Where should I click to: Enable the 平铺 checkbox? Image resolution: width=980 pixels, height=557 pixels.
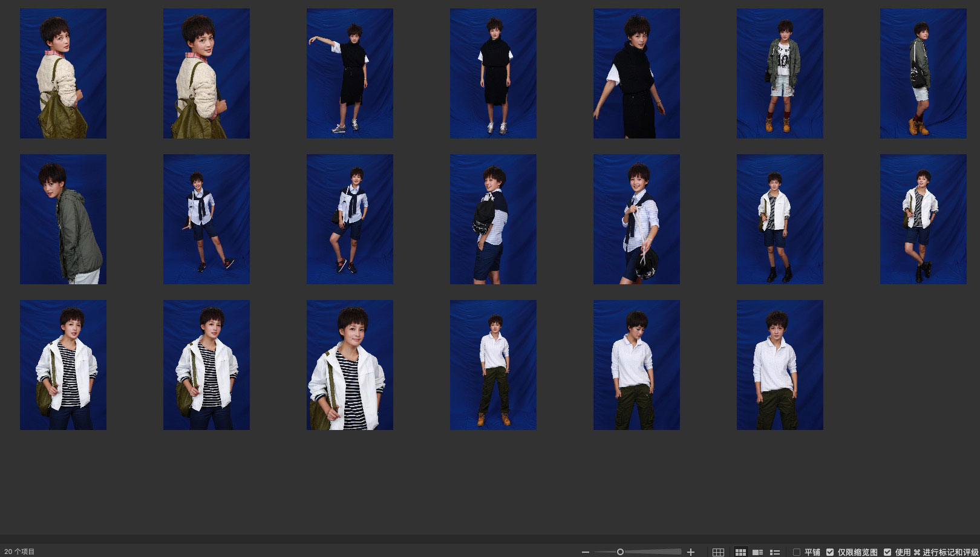797,552
